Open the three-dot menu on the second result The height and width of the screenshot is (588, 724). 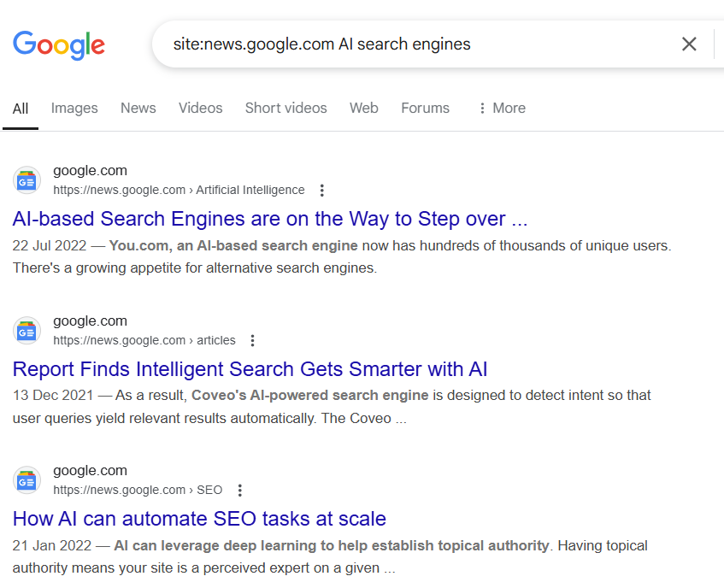(252, 340)
